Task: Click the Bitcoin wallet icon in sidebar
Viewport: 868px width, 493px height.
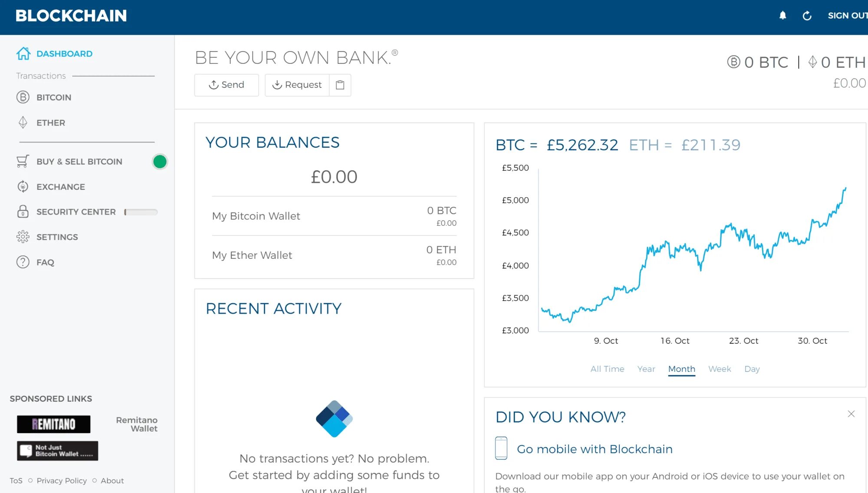Action: (23, 97)
